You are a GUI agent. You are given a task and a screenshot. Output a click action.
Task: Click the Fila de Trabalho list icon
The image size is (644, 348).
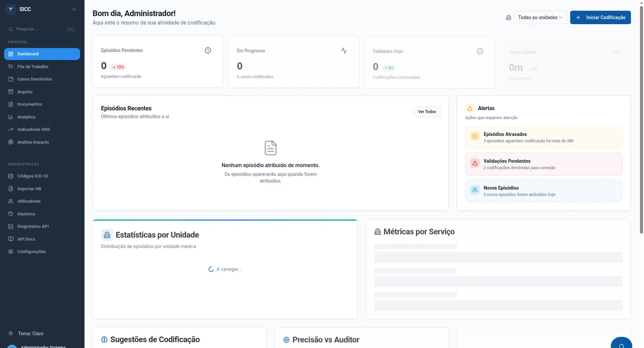[11, 66]
